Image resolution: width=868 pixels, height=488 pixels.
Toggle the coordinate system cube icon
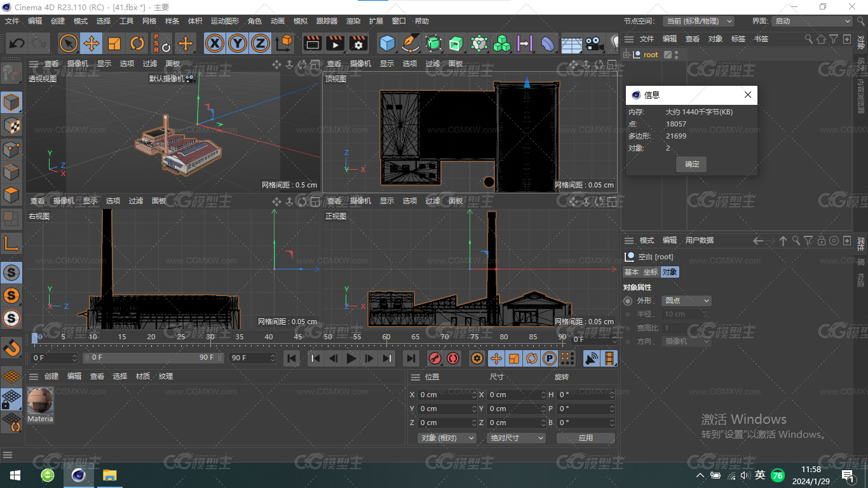tap(285, 43)
